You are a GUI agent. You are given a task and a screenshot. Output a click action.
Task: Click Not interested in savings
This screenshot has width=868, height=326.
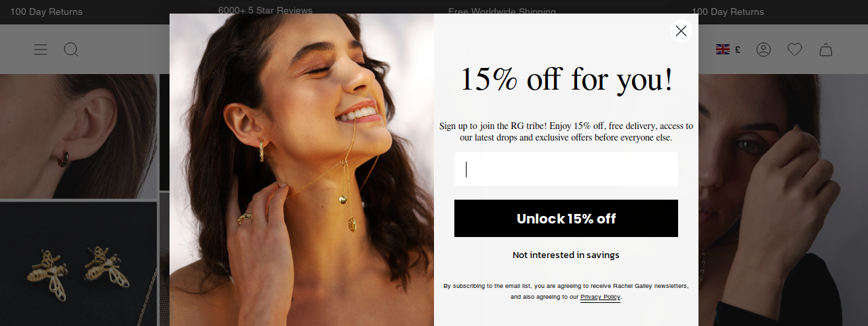[x=566, y=255]
